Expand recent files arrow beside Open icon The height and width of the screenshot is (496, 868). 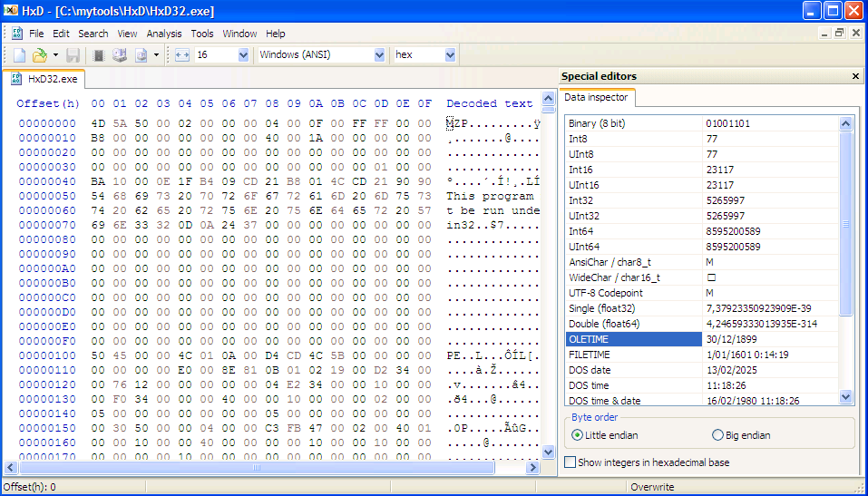tap(55, 54)
